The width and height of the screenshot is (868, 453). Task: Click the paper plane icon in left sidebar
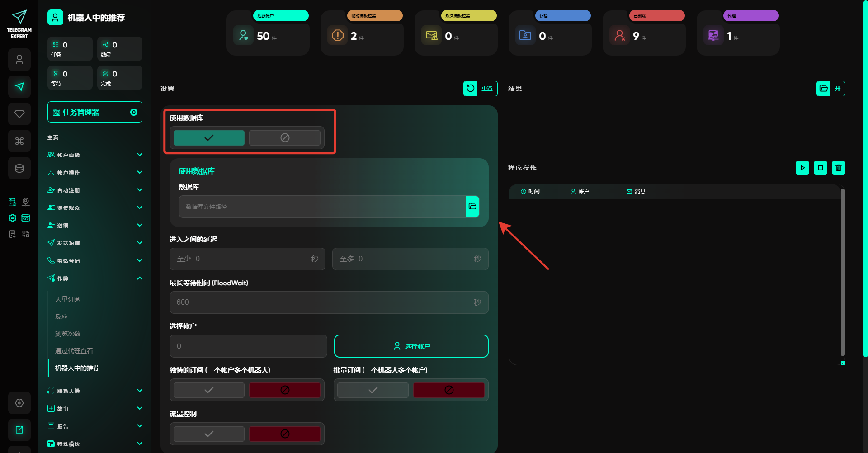(19, 87)
